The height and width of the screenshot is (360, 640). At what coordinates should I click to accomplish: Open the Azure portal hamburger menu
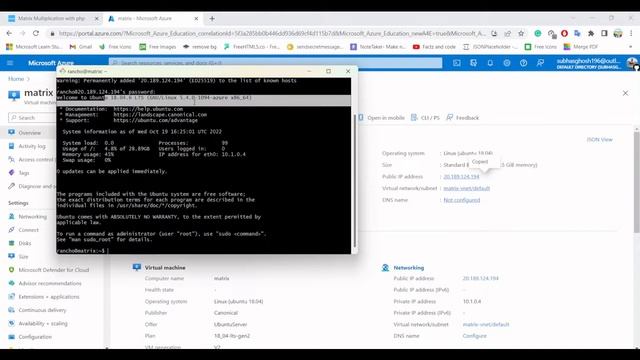(10, 63)
